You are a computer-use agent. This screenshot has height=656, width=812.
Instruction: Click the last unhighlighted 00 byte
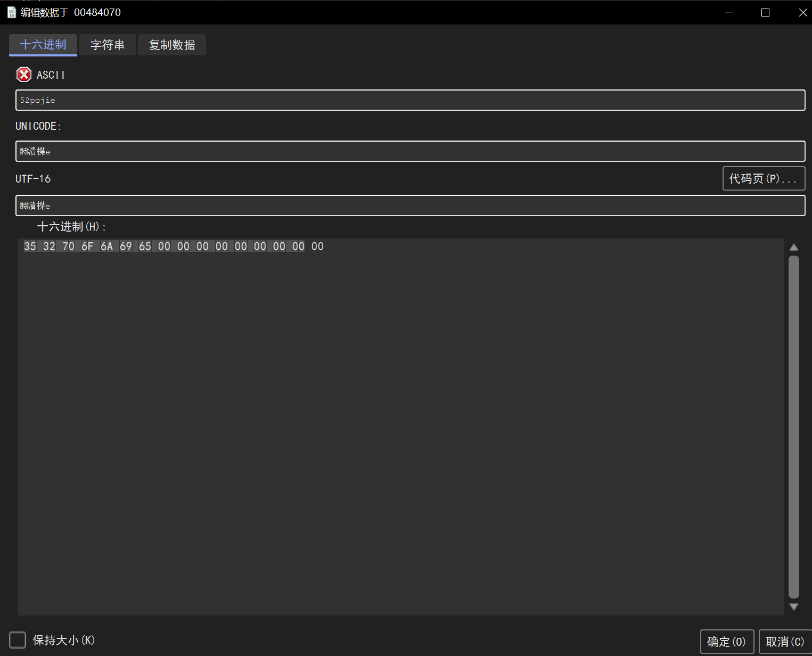pos(318,246)
